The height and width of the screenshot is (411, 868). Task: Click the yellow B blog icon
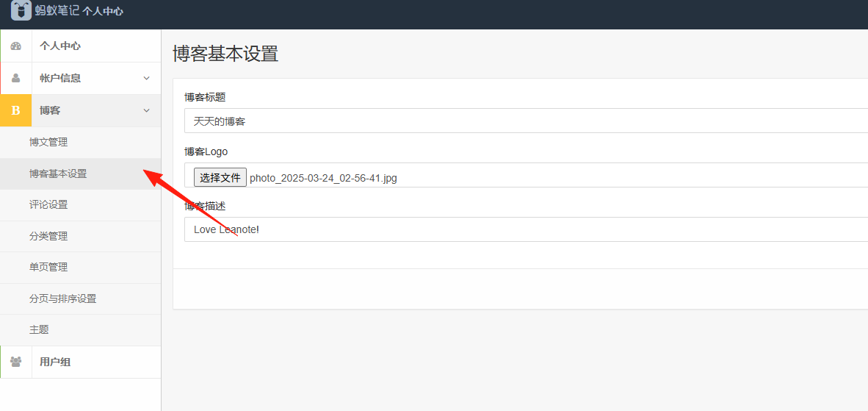tap(15, 110)
